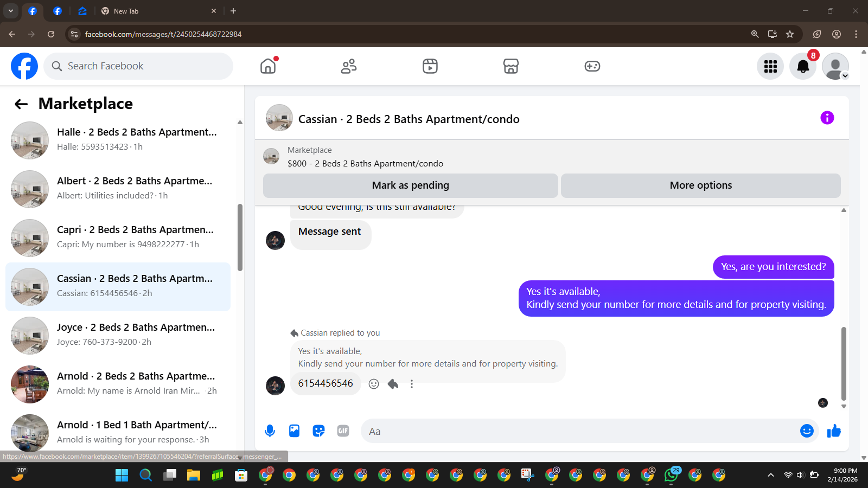The height and width of the screenshot is (488, 868).
Task: Show hidden system tray icons chevron
Action: tap(770, 475)
